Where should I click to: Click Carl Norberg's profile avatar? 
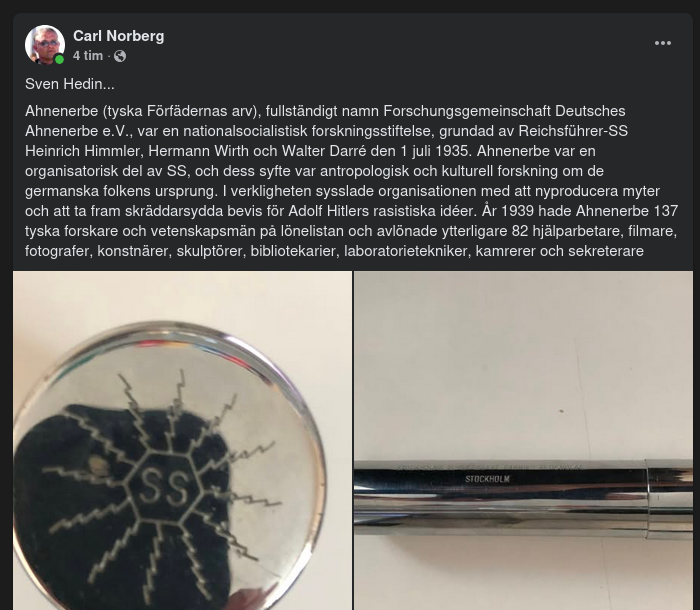45,45
